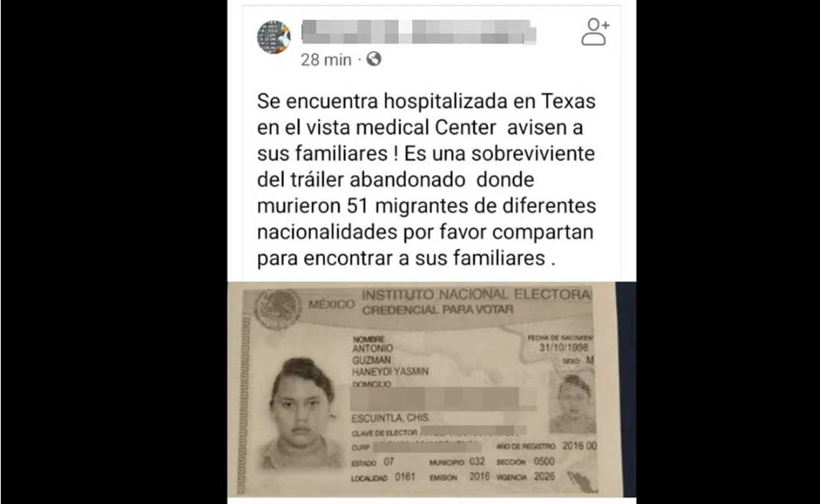Open the poster's round profile avatar
The image size is (820, 504).
point(273,37)
